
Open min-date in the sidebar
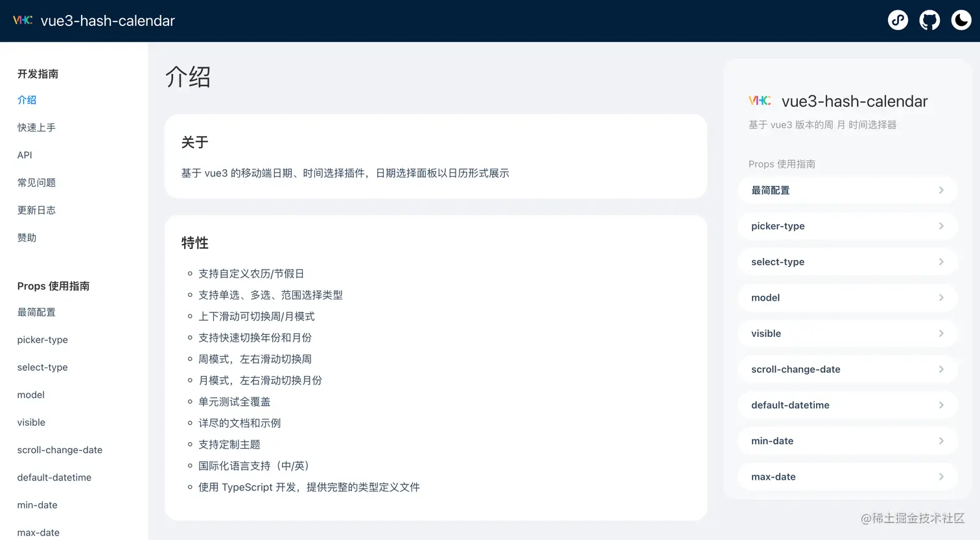(38, 505)
